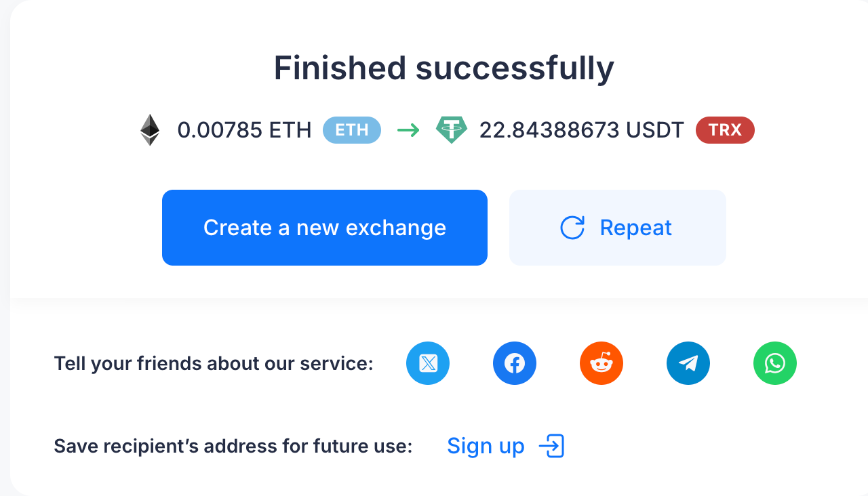Screen dimensions: 868x496
Task: Click the 22.84388673 USDT amount text
Action: click(581, 130)
